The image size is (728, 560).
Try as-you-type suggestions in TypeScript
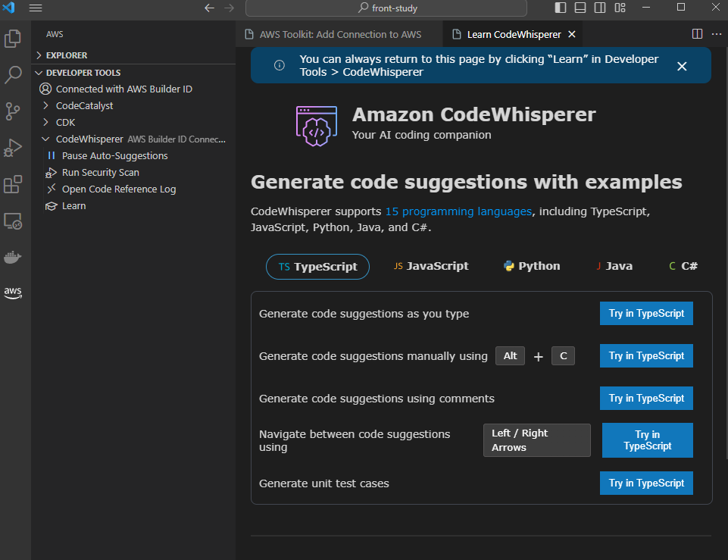(x=646, y=314)
